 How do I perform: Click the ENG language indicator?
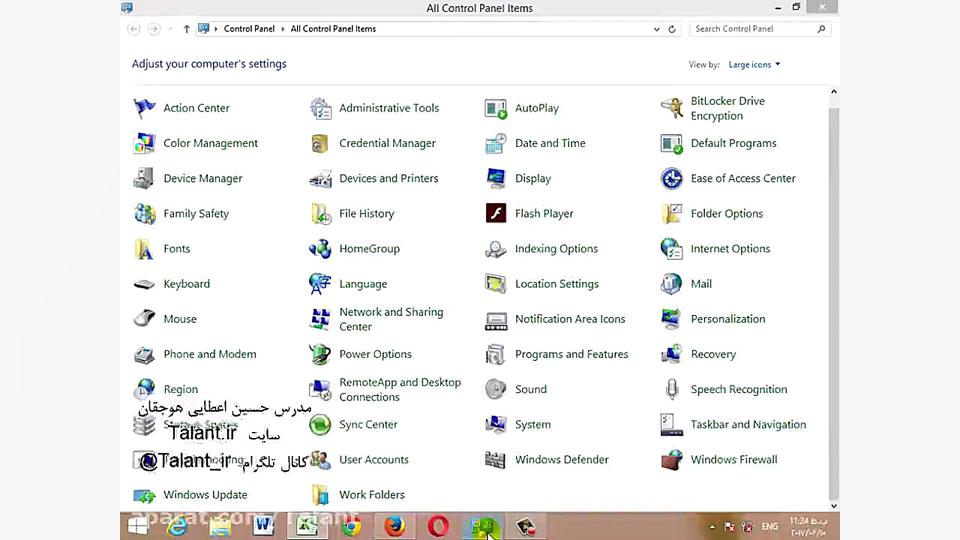770,527
